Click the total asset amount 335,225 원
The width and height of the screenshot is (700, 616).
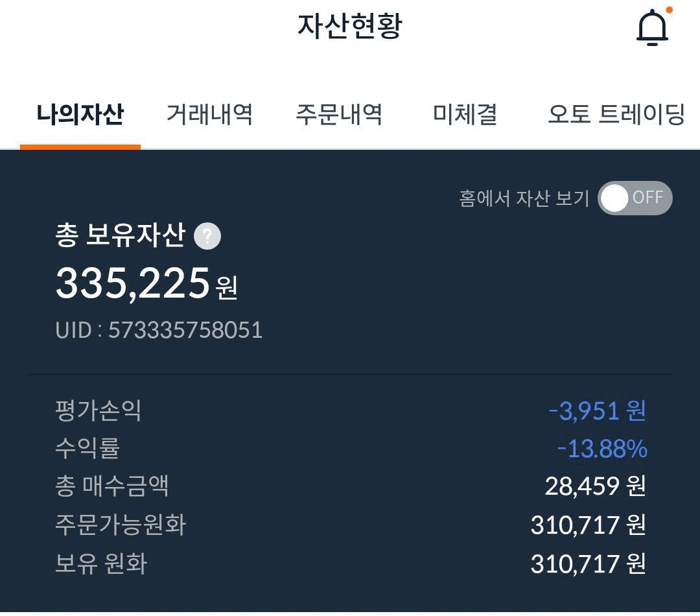[146, 283]
